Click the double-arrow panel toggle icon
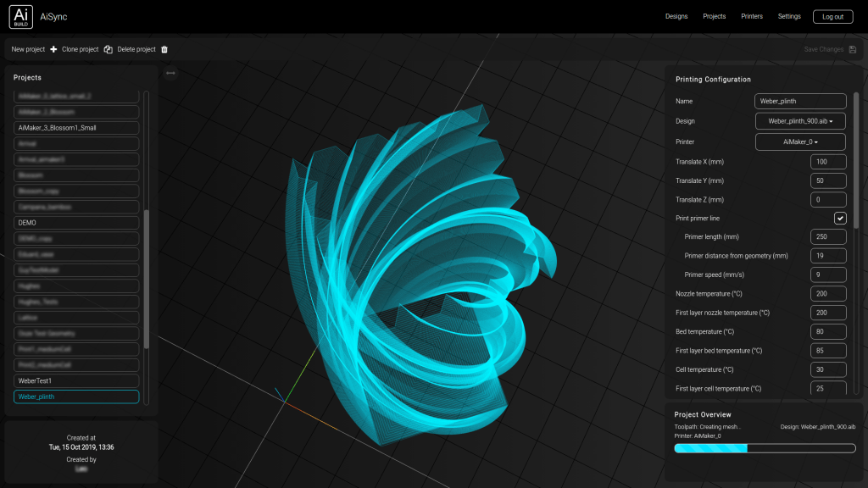Screen dimensions: 868x488 point(170,73)
